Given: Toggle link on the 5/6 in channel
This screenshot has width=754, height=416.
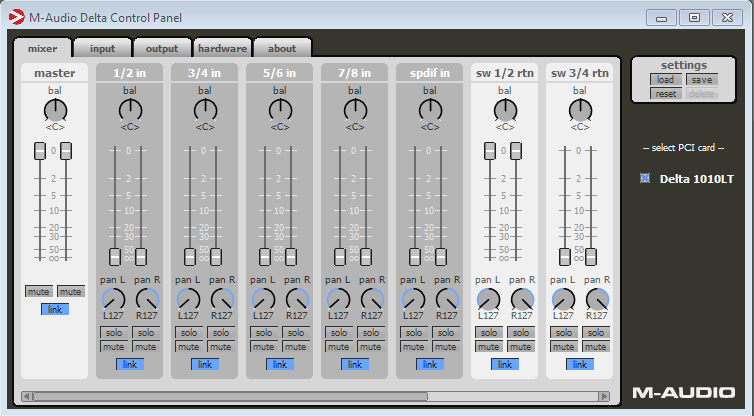Looking at the screenshot, I should (x=280, y=365).
